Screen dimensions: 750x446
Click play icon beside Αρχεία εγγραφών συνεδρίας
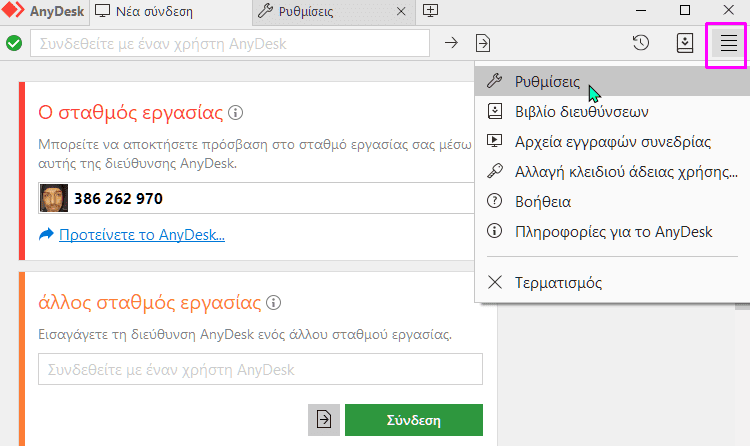[x=494, y=141]
